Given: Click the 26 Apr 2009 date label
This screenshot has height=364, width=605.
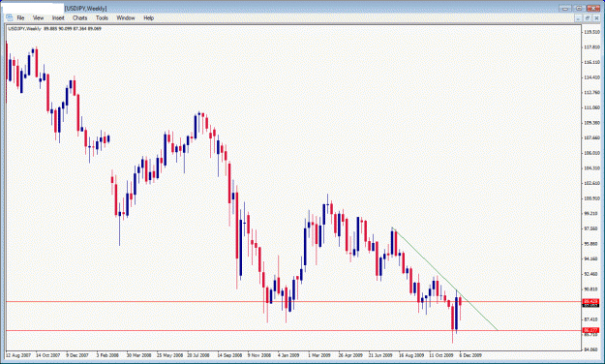Looking at the screenshot, I should 350,355.
